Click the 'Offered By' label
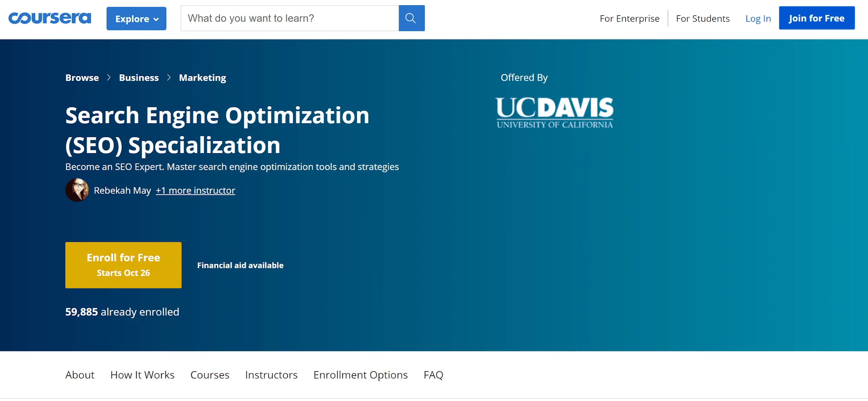The height and width of the screenshot is (401, 868). (524, 77)
